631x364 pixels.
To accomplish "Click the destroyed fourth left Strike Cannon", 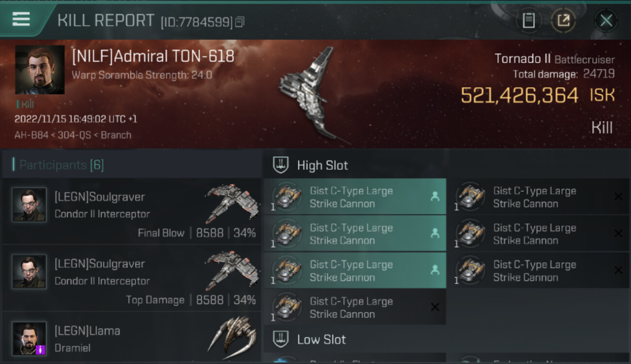I will (x=355, y=307).
